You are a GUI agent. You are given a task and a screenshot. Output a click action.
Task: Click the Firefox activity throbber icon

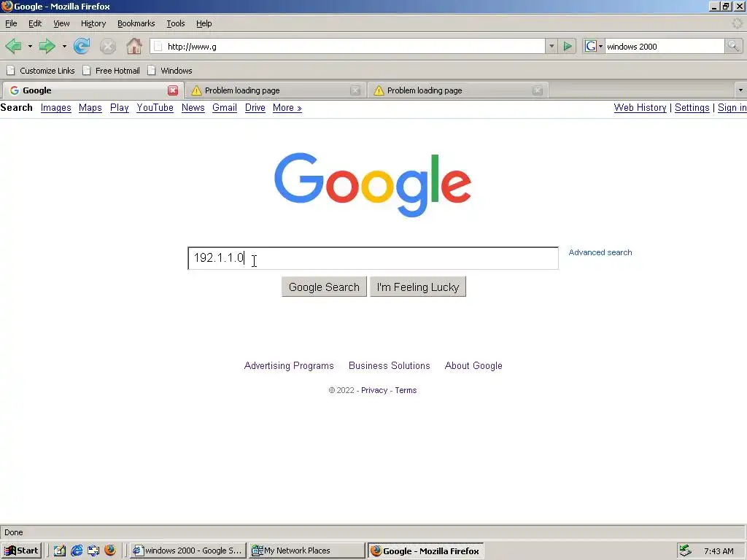pos(738,23)
